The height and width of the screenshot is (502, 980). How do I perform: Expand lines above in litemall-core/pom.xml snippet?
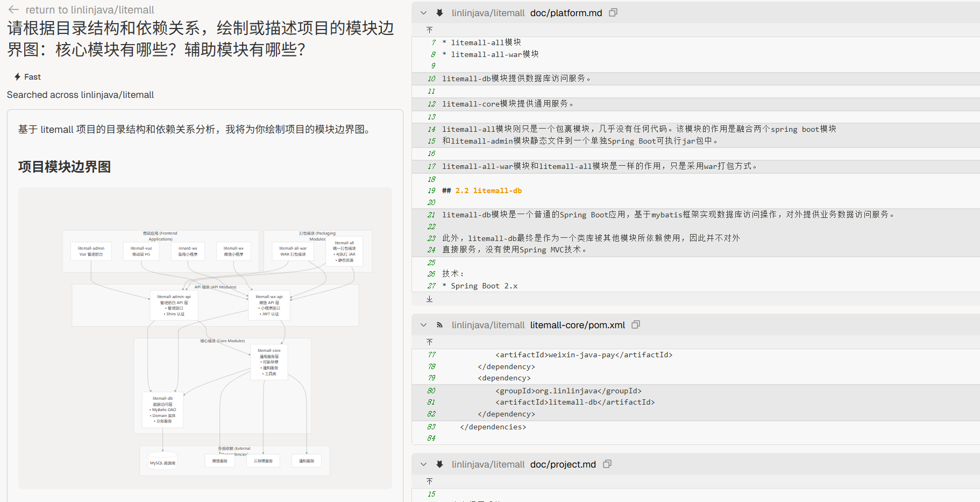[x=429, y=342]
